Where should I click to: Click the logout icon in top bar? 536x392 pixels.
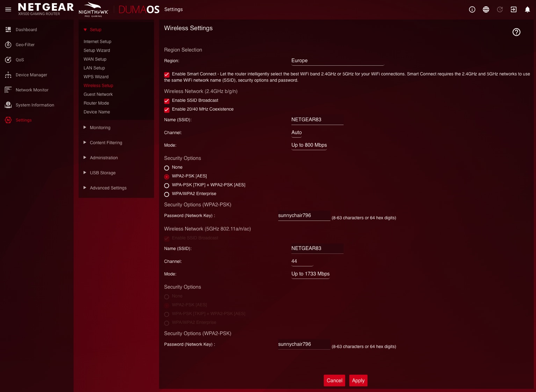click(x=514, y=9)
